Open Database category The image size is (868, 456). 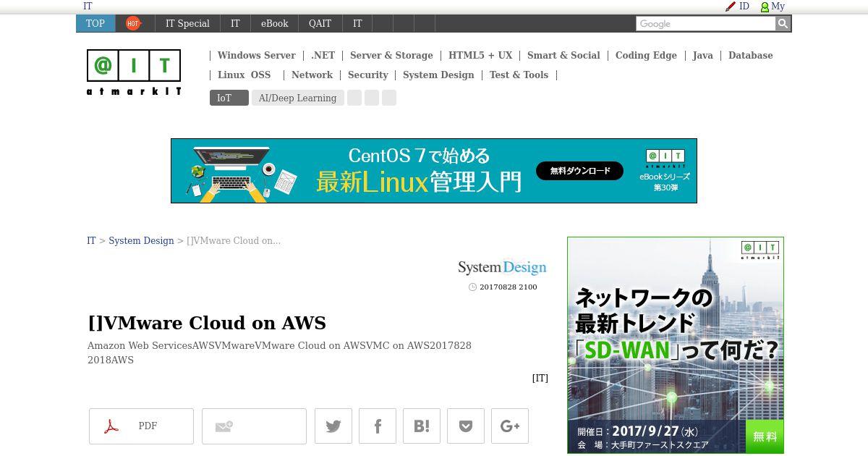tap(750, 55)
